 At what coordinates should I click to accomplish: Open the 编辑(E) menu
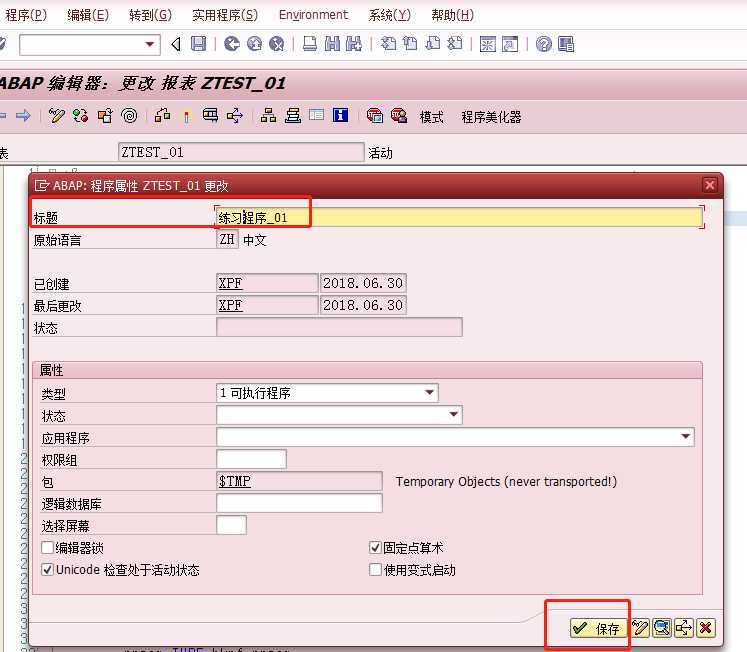click(88, 15)
